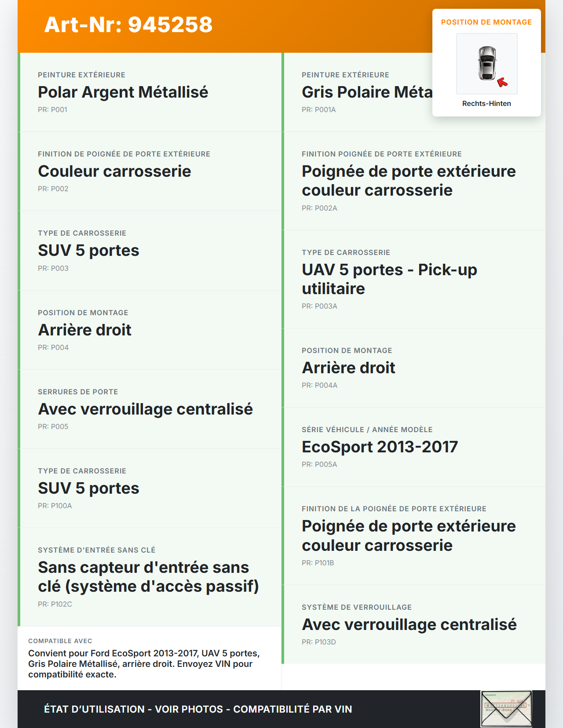This screenshot has width=563, height=728.
Task: Click the PR: P101B code label
Action: click(318, 563)
